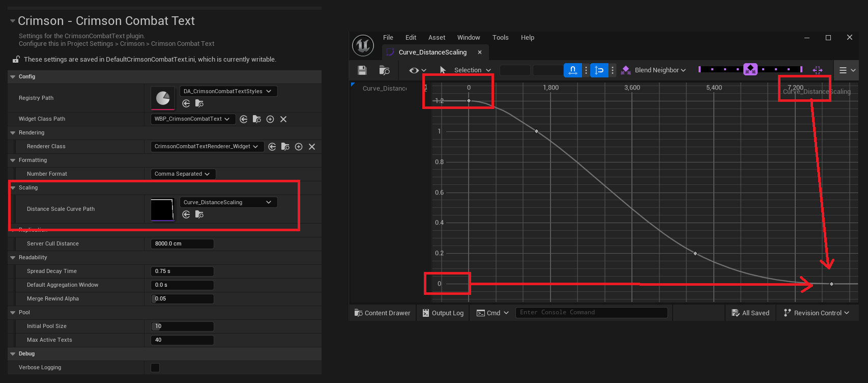This screenshot has width=868, height=383.
Task: Use selected asset for Distance Scale Curve Path
Action: (x=186, y=214)
